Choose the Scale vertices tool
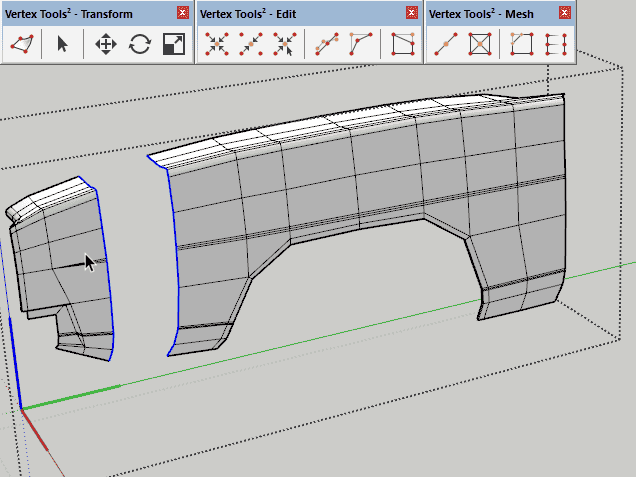This screenshot has height=477, width=636. coord(174,44)
